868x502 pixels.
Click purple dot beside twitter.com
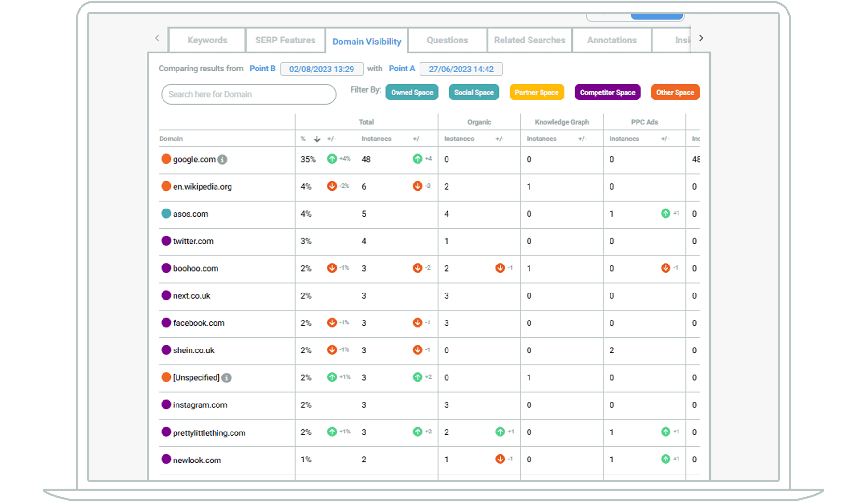[166, 241]
